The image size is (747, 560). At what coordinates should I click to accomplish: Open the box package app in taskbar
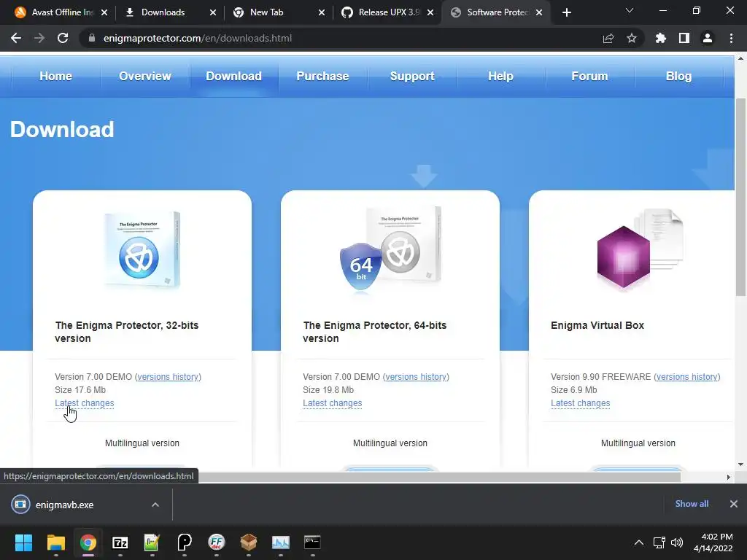(x=248, y=542)
